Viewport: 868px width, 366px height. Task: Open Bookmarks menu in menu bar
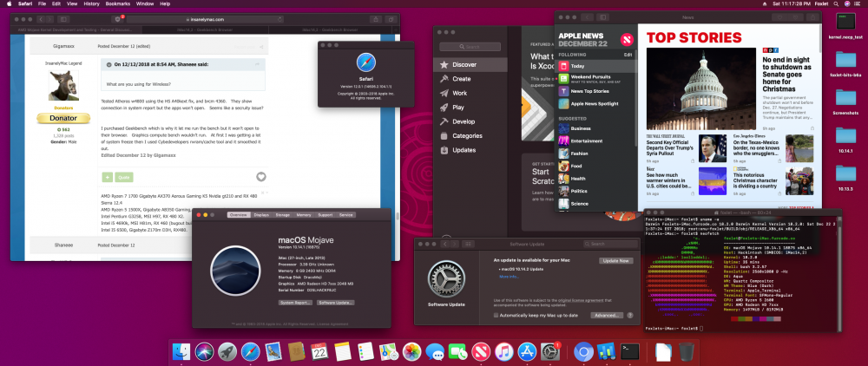pyautogui.click(x=119, y=3)
